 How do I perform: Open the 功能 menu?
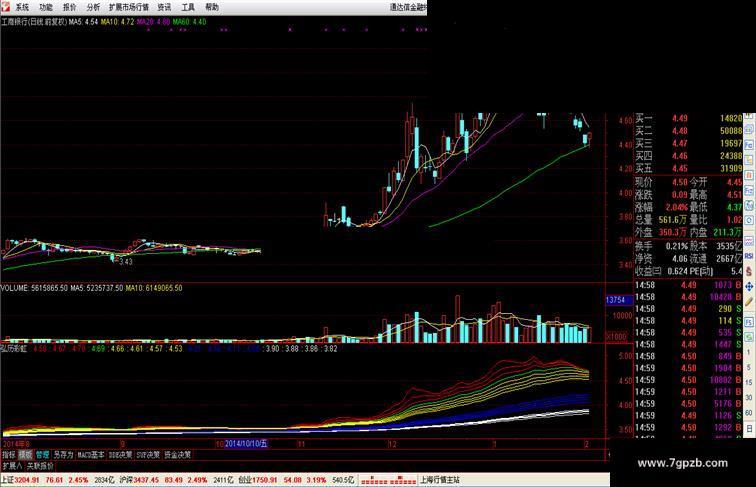pos(46,7)
